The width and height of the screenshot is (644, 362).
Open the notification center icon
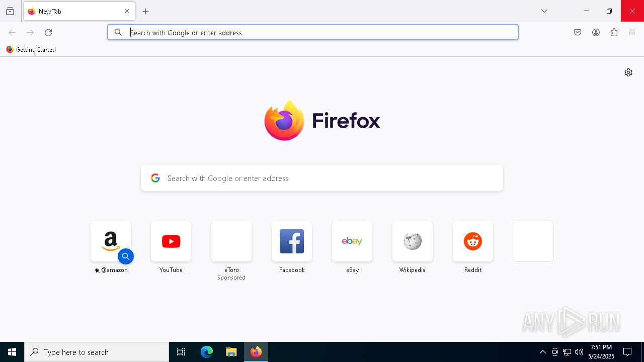point(627,352)
